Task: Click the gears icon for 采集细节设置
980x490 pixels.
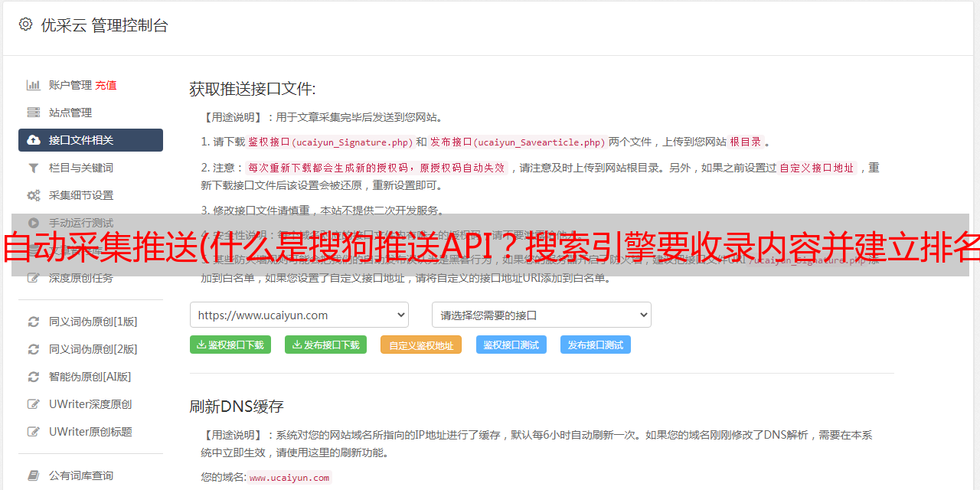Action: pyautogui.click(x=34, y=195)
